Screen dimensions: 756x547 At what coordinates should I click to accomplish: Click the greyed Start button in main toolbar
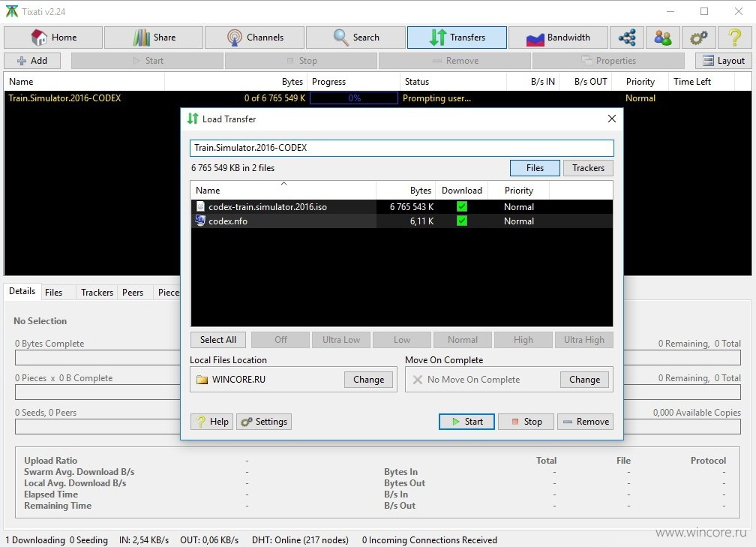147,60
